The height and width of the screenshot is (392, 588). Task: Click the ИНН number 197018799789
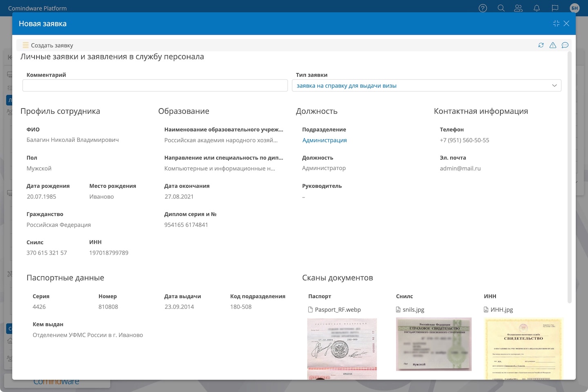click(109, 253)
